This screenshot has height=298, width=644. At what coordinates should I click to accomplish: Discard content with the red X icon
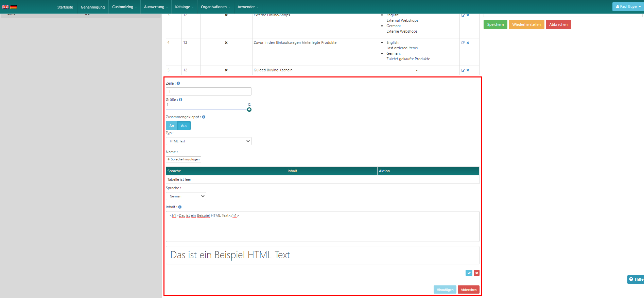pyautogui.click(x=477, y=273)
